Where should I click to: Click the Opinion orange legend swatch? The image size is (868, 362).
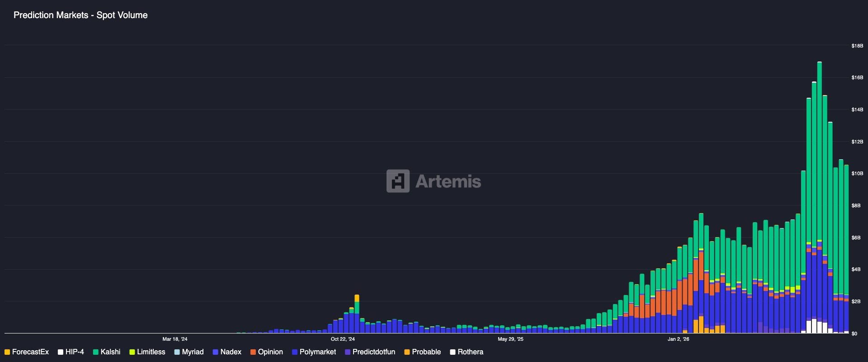[x=253, y=352]
